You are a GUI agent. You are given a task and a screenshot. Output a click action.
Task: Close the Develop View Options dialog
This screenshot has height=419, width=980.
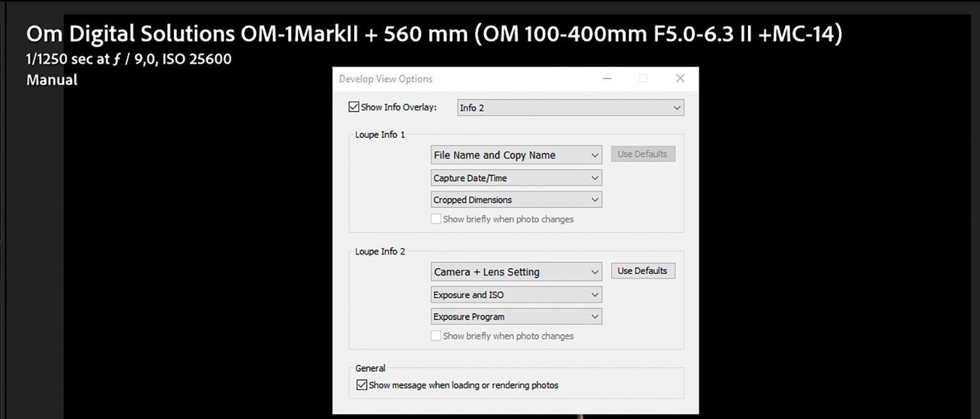tap(680, 78)
